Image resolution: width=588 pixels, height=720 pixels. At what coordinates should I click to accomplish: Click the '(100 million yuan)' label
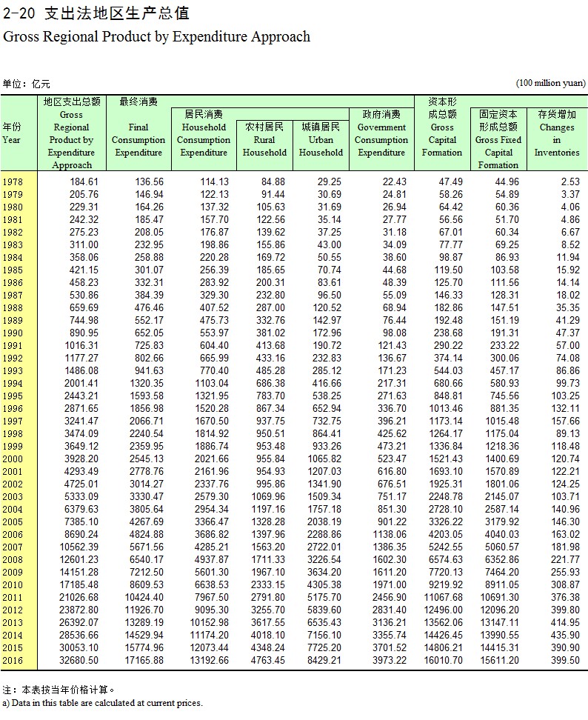tap(551, 83)
